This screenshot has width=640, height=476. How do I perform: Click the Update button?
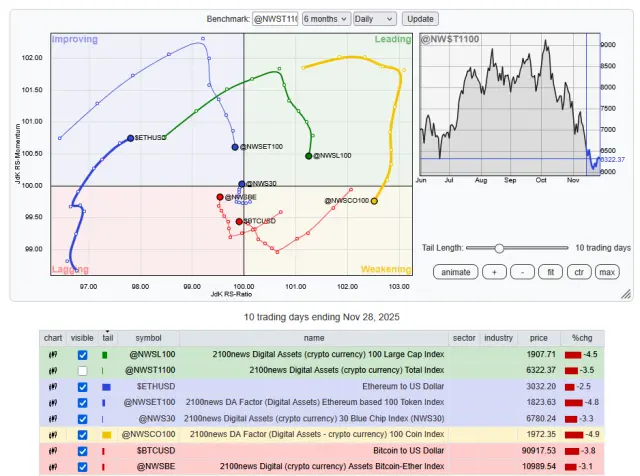point(420,19)
